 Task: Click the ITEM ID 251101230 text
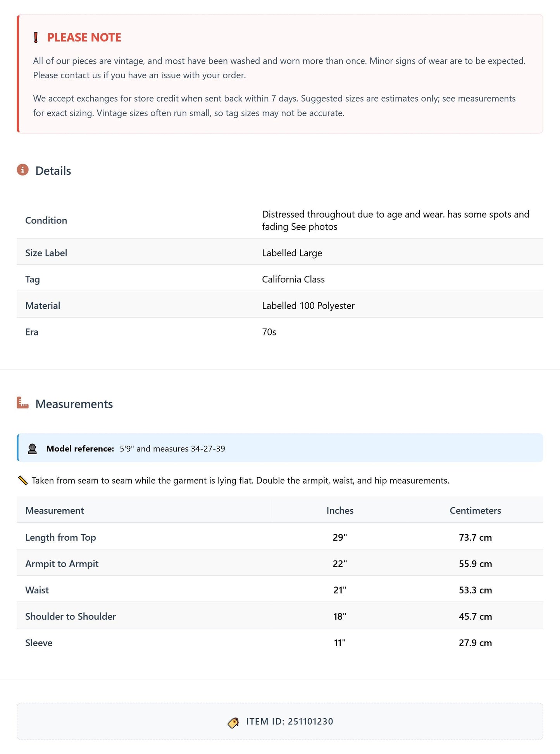pos(289,721)
